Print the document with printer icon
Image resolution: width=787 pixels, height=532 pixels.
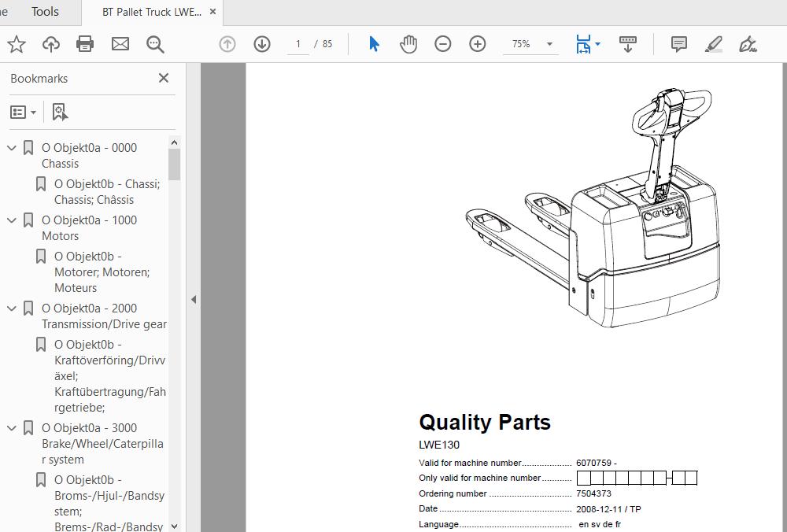[x=86, y=44]
